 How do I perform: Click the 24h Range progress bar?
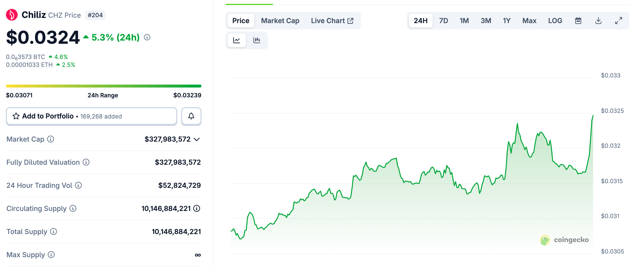[104, 86]
